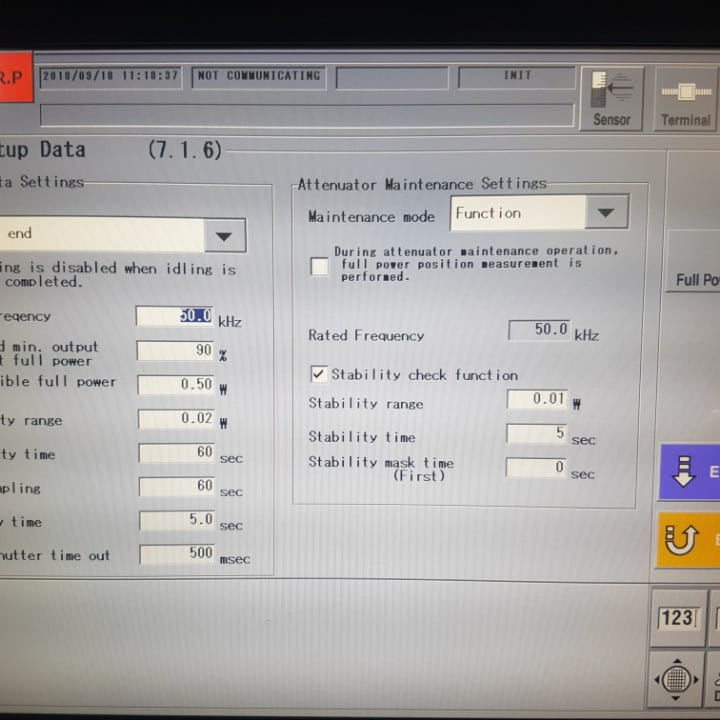
Task: Click the Sensor icon button
Action: tap(611, 98)
